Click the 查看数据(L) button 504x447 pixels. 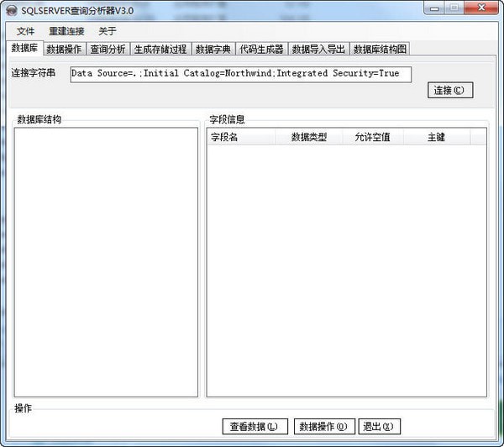tap(255, 427)
